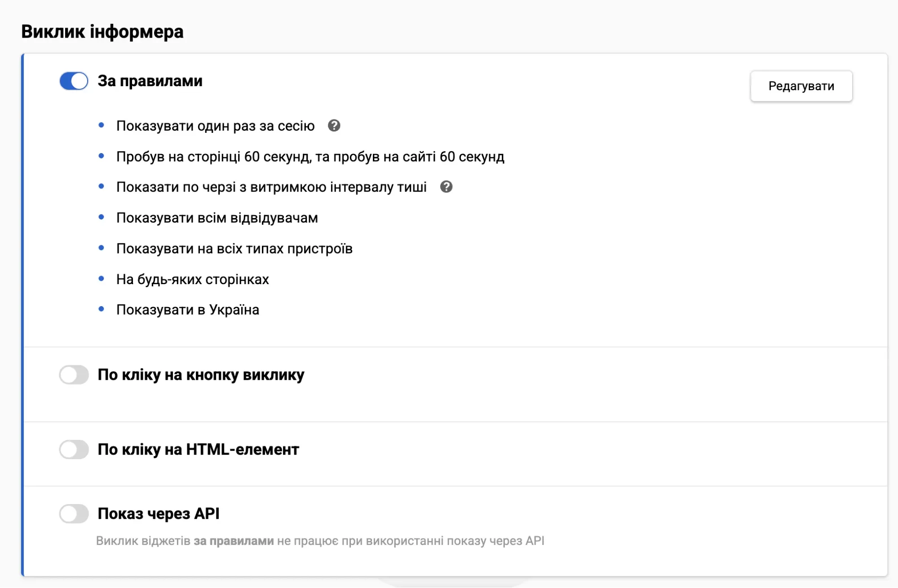898x588 pixels.
Task: Click the 'По кліку на HTML-елемент' label
Action: pos(198,449)
